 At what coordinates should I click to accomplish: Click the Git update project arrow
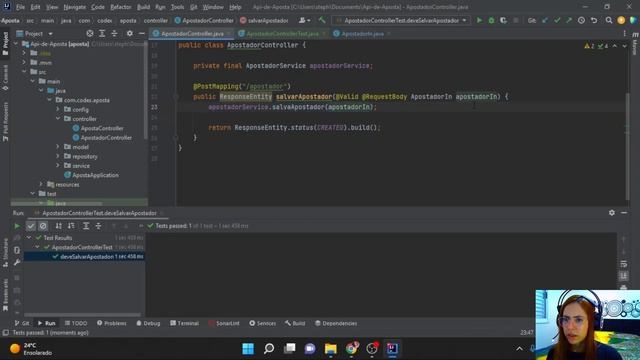(x=545, y=20)
